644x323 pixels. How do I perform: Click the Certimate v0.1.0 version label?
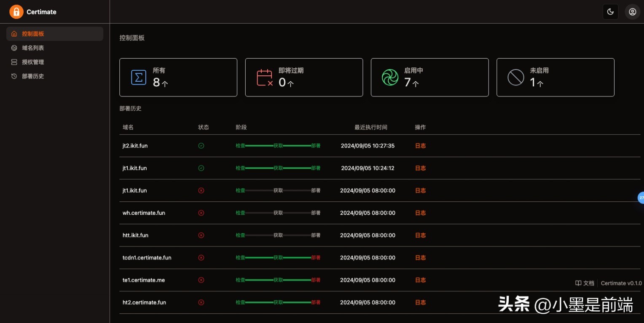click(621, 283)
